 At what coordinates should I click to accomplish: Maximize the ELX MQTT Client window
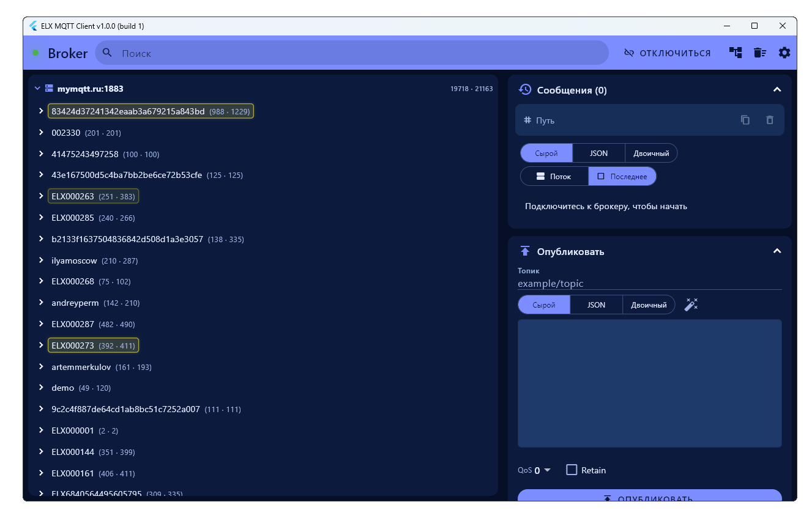[x=754, y=26]
